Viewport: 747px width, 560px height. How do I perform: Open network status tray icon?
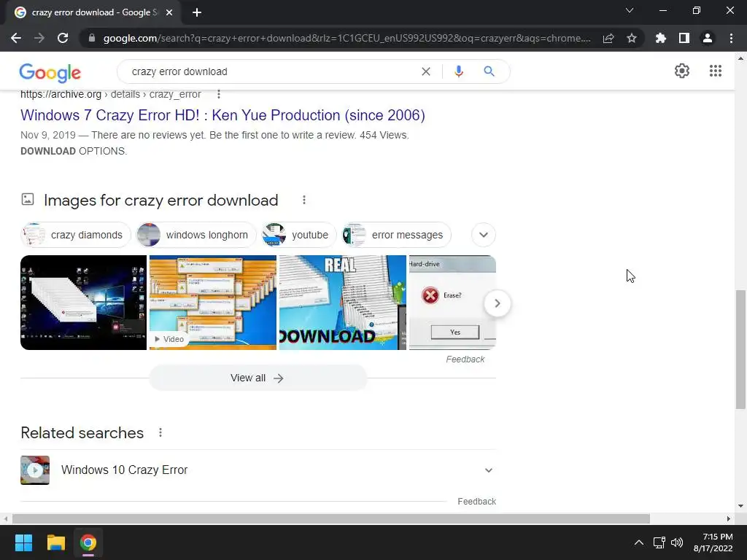(x=659, y=542)
